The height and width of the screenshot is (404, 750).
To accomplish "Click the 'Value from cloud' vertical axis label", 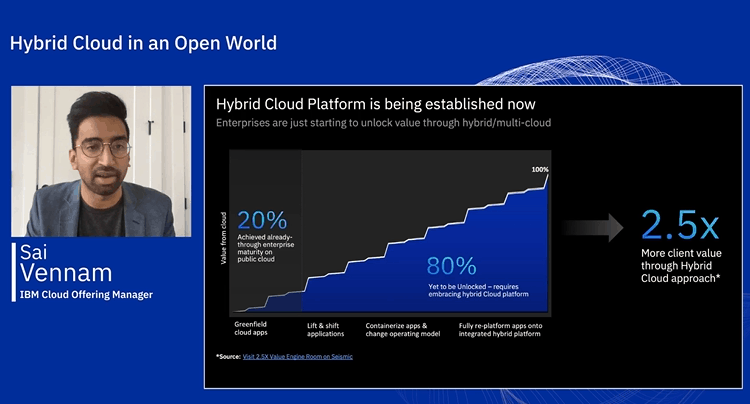I will click(223, 238).
